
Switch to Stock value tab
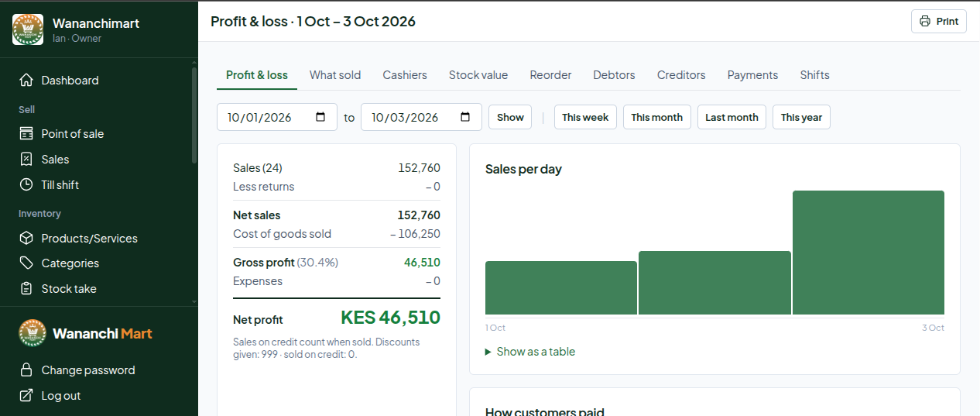(478, 75)
